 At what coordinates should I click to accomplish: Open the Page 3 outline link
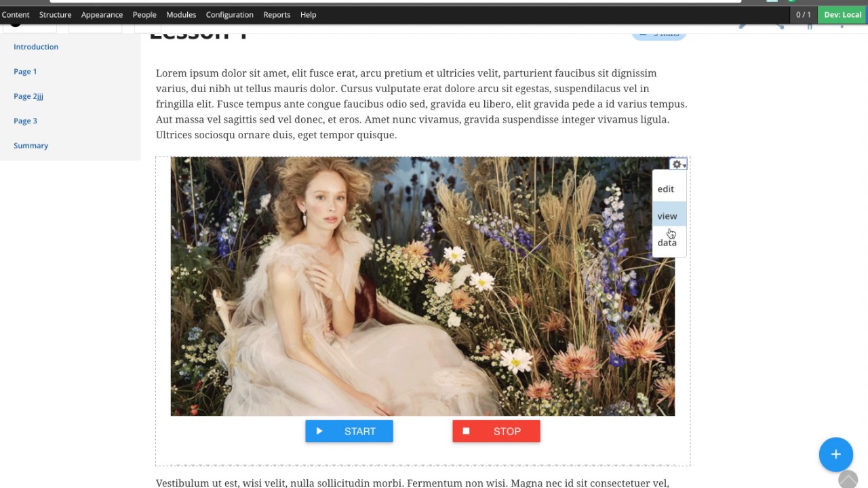coord(25,121)
